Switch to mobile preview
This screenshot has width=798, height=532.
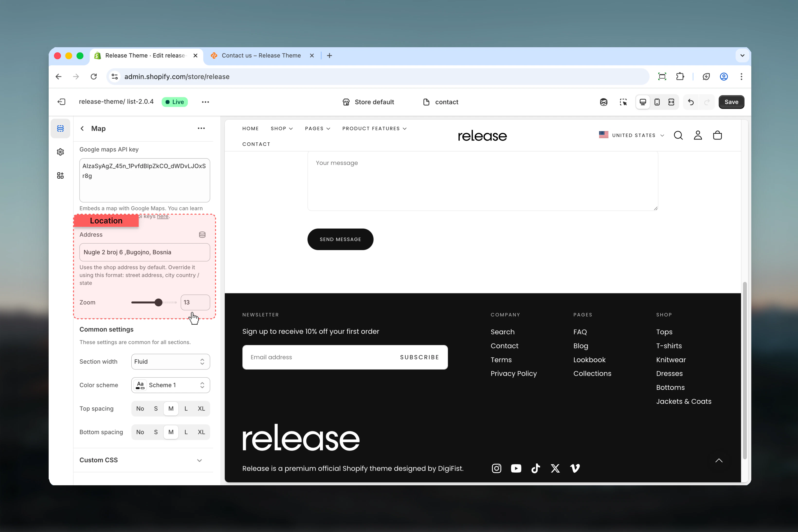pos(657,102)
